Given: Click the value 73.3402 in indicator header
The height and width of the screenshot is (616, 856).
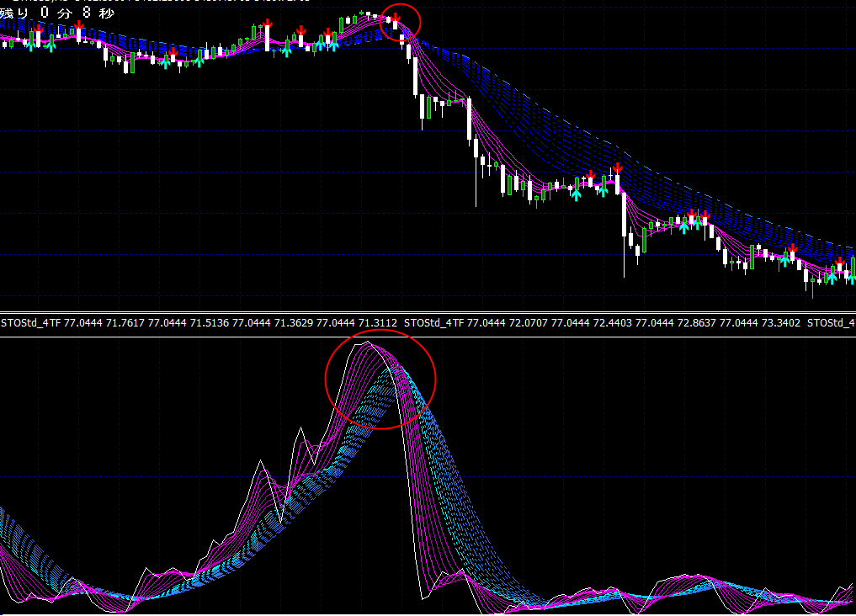Looking at the screenshot, I should [x=780, y=323].
